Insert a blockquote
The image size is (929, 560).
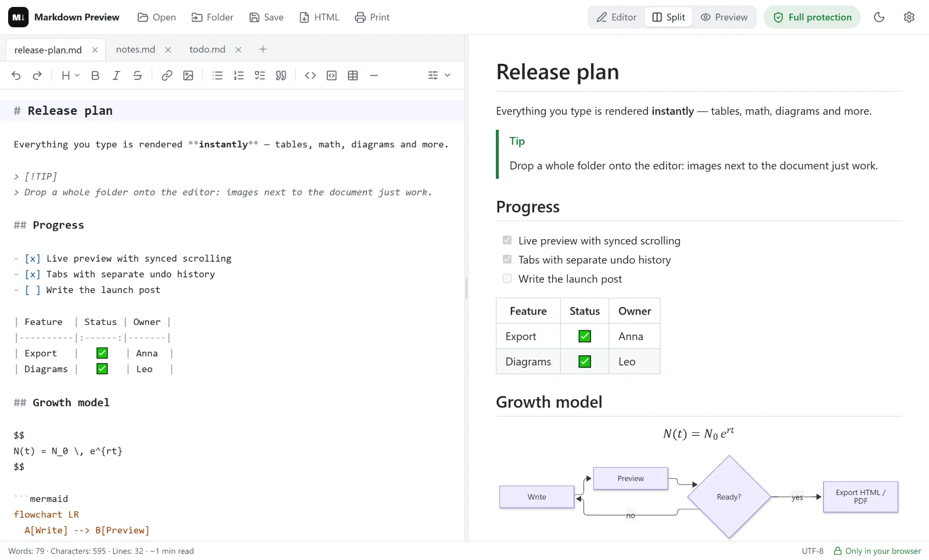point(281,75)
